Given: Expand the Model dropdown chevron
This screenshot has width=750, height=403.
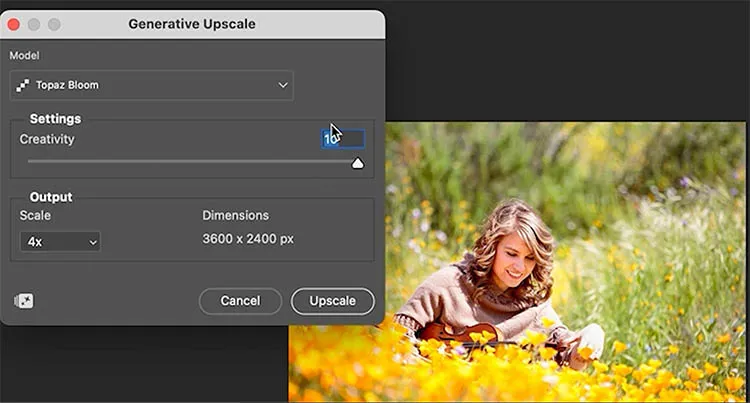Looking at the screenshot, I should [x=283, y=85].
